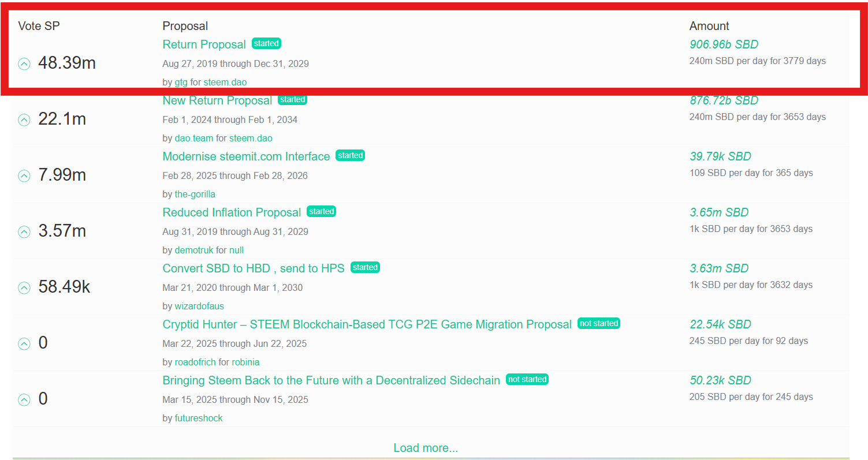This screenshot has height=460, width=868.
Task: Open steem.dao receiver in New Return Proposal row
Action: click(x=251, y=138)
